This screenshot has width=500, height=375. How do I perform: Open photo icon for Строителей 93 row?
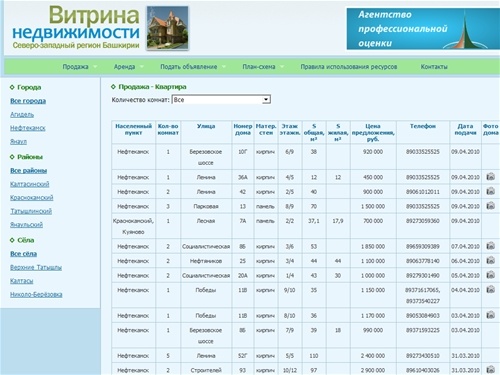[x=490, y=369]
